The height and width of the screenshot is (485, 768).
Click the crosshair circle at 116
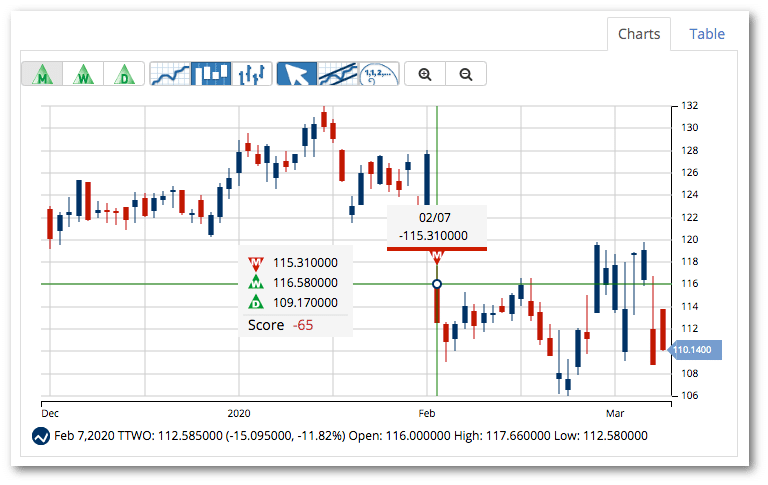[437, 284]
